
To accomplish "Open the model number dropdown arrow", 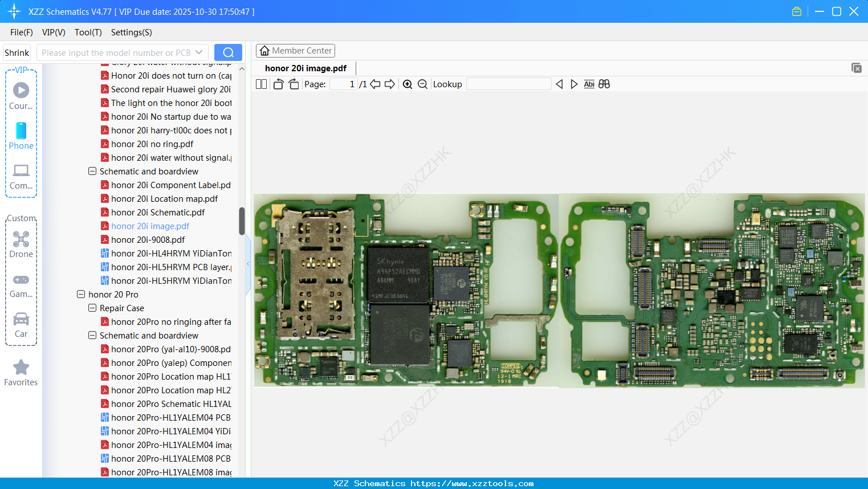I will point(199,52).
